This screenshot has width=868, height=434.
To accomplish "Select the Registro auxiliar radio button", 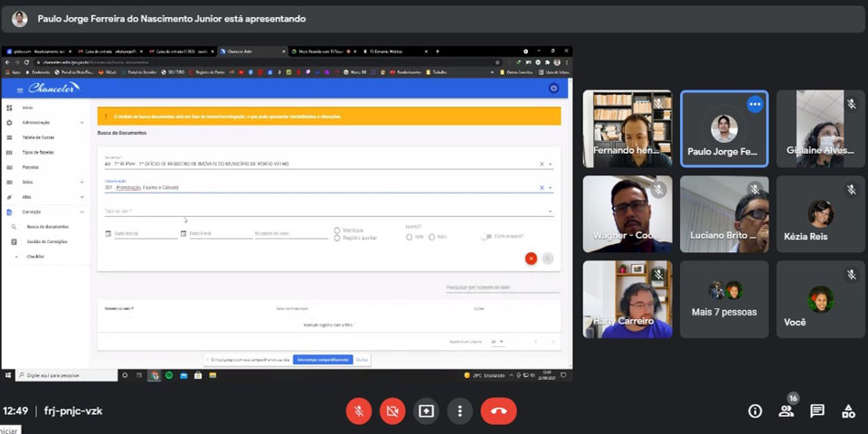I will pos(337,238).
